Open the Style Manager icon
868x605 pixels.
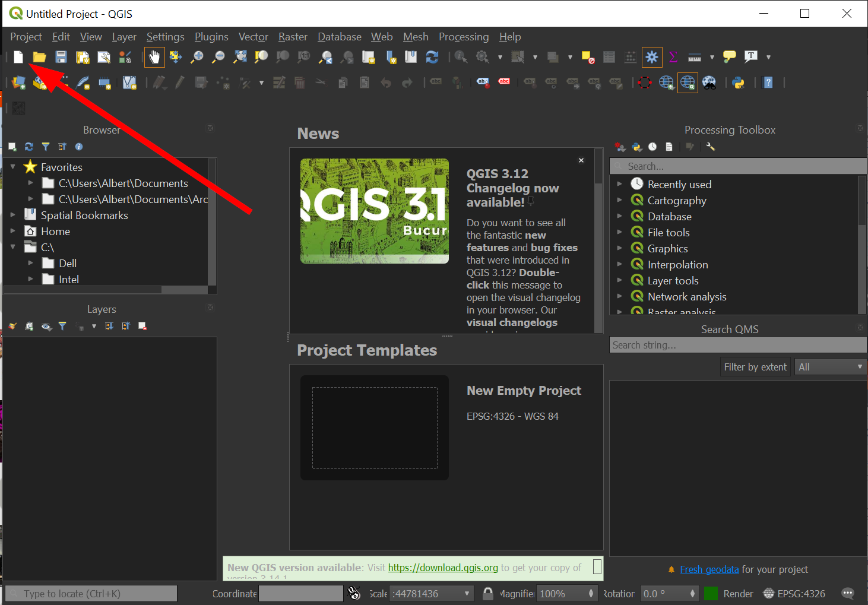click(125, 57)
